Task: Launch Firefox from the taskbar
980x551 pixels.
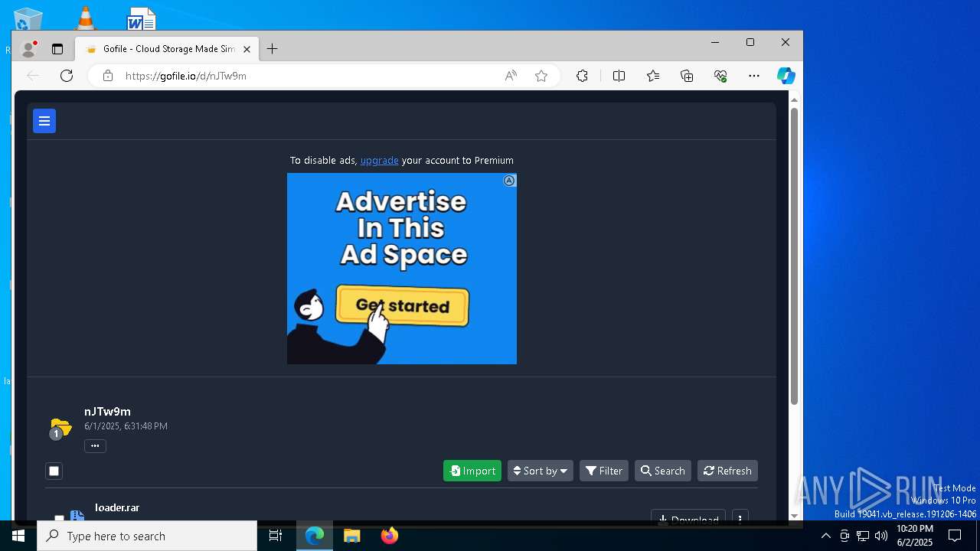Action: tap(390, 536)
